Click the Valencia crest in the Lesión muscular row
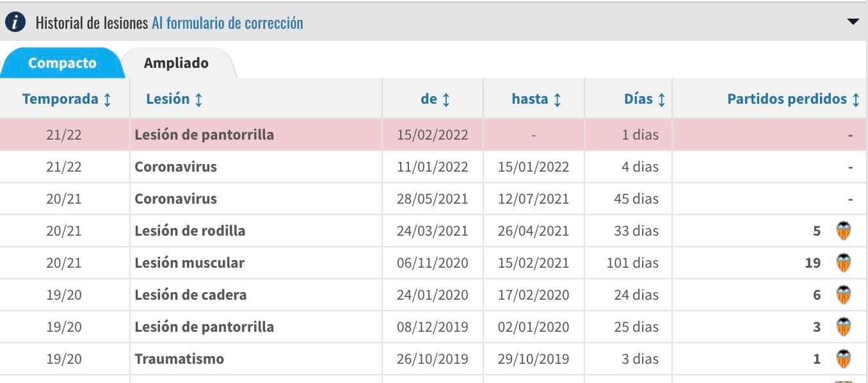 click(x=844, y=263)
